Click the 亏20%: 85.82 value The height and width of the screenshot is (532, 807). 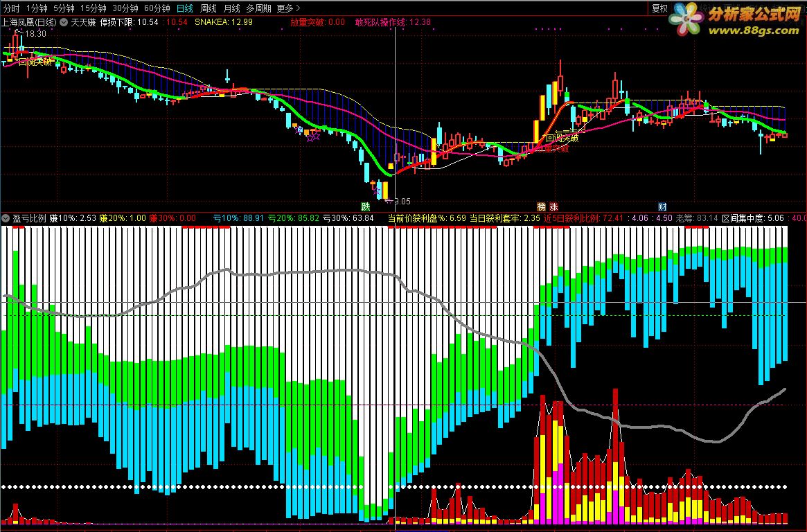coord(294,218)
